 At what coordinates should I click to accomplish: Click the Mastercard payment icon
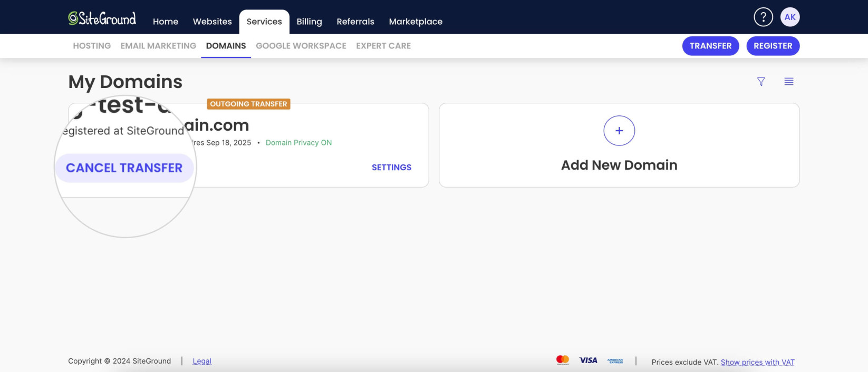[563, 360]
